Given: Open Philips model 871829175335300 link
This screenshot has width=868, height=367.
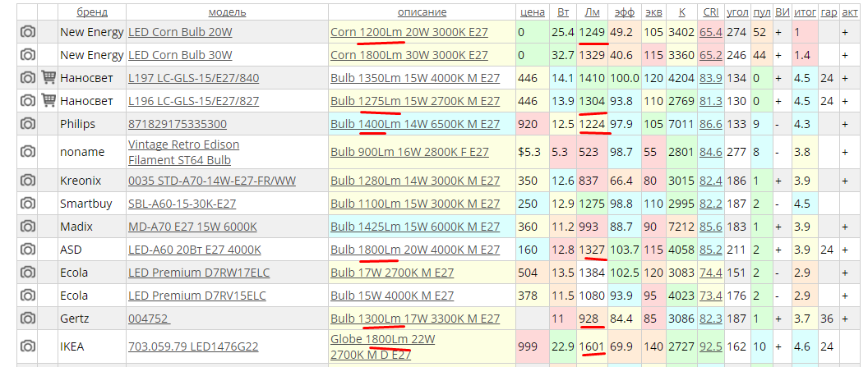Looking at the screenshot, I should pyautogui.click(x=178, y=124).
